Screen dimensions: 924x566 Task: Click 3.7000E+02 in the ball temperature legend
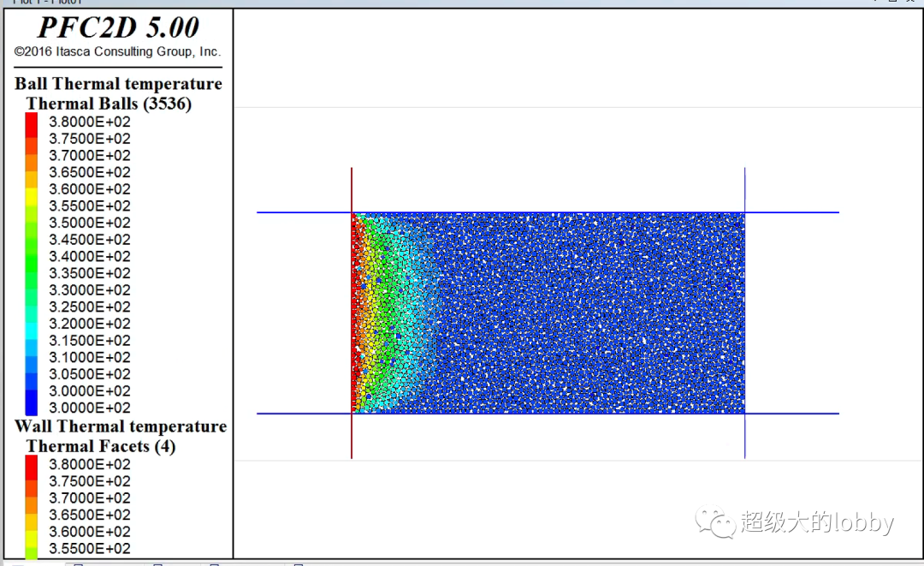point(90,156)
